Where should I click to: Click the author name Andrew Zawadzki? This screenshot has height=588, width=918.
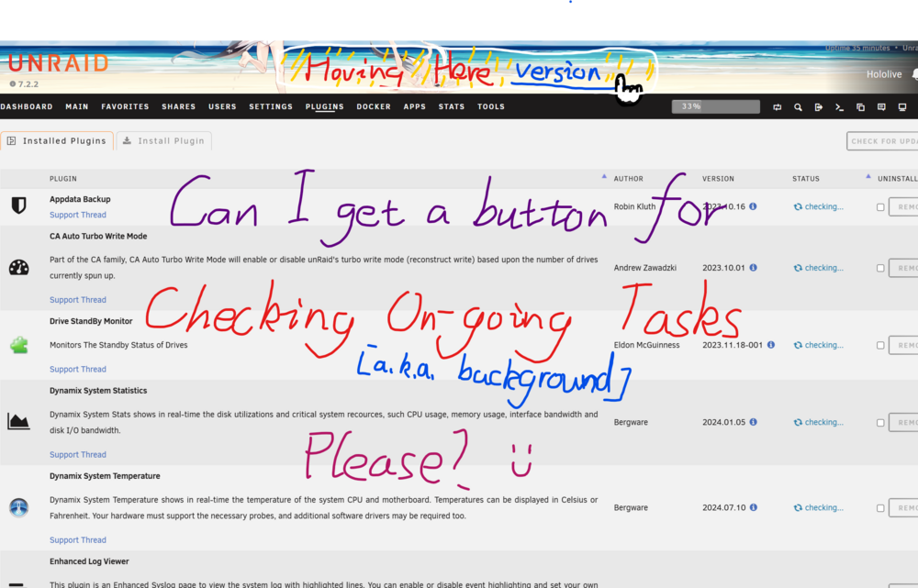(x=644, y=267)
